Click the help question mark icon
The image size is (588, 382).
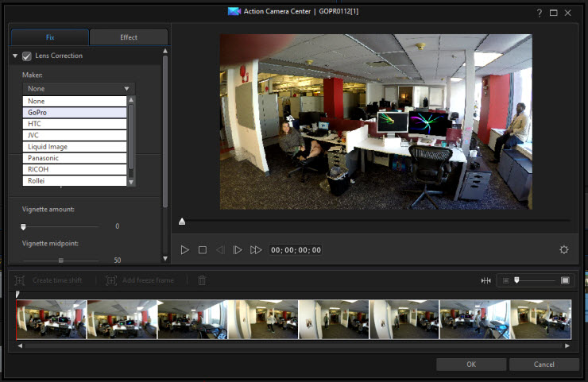coord(540,13)
